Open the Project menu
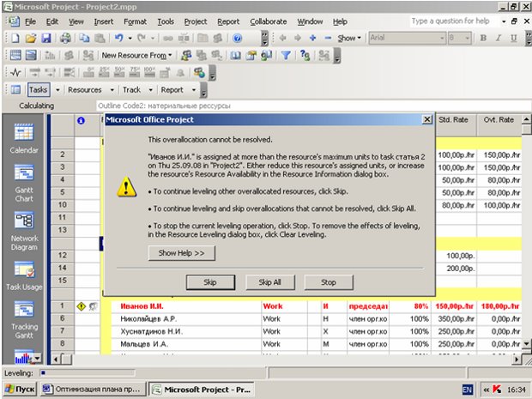The image size is (532, 399). [196, 21]
